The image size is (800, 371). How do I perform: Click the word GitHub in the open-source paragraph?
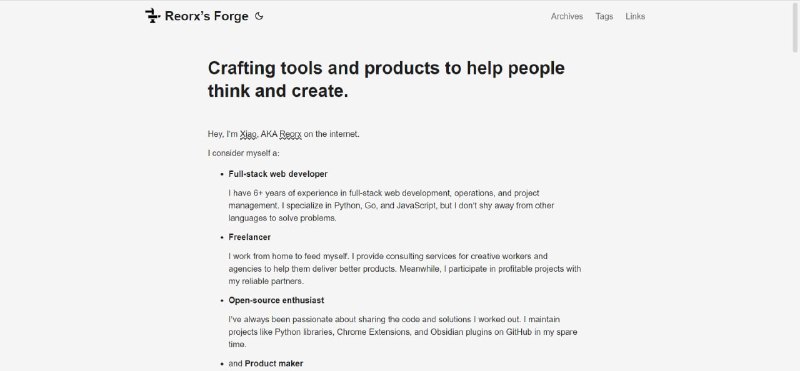click(519, 332)
